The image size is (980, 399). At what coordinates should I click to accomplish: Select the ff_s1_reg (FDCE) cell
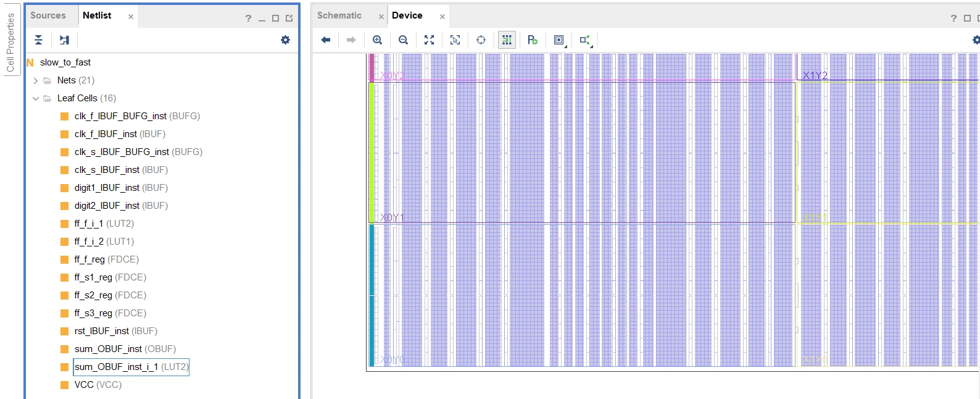pyautogui.click(x=110, y=277)
